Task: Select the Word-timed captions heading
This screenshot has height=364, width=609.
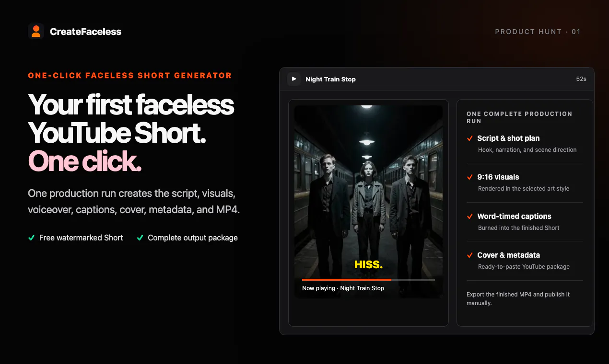Action: click(x=514, y=216)
